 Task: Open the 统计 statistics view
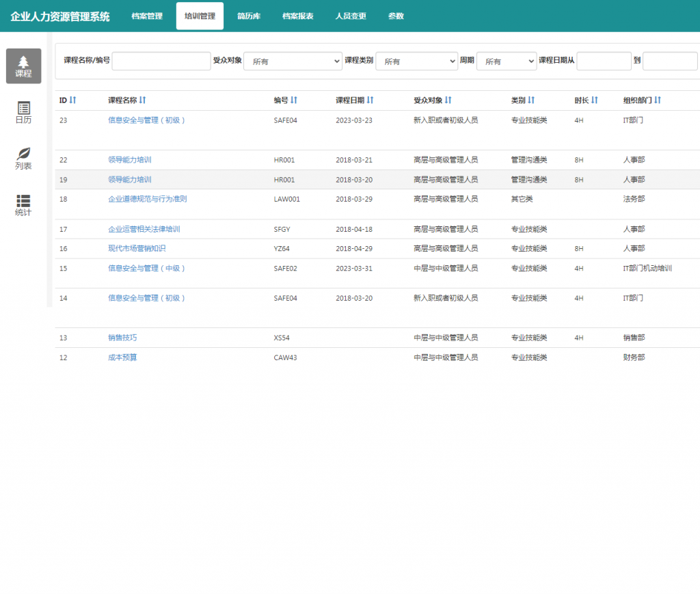pyautogui.click(x=24, y=205)
